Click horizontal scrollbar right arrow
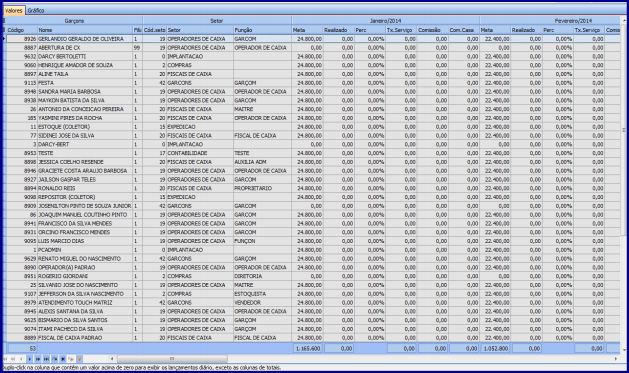Screen dimensions: 629x373 (616, 359)
